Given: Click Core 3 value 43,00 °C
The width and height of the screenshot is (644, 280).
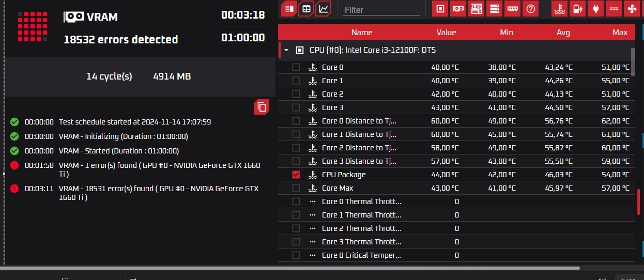Looking at the screenshot, I should [x=445, y=107].
